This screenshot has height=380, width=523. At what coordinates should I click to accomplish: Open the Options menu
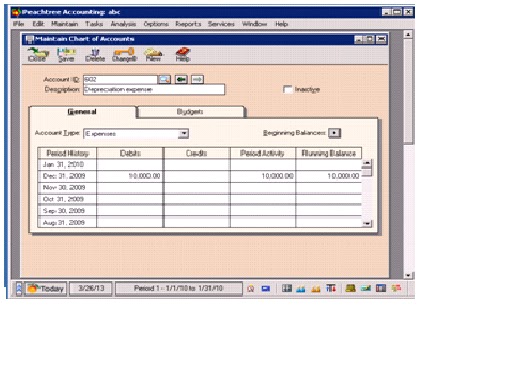[156, 24]
